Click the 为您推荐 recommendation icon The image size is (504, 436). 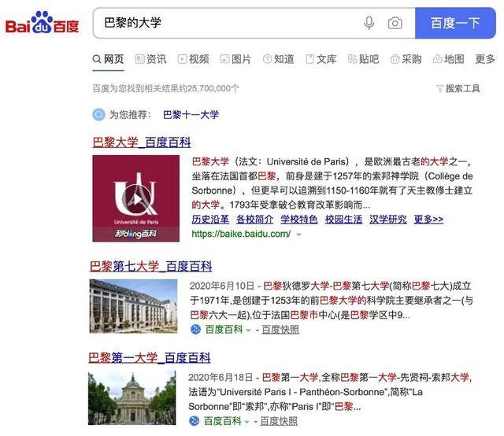pos(98,115)
